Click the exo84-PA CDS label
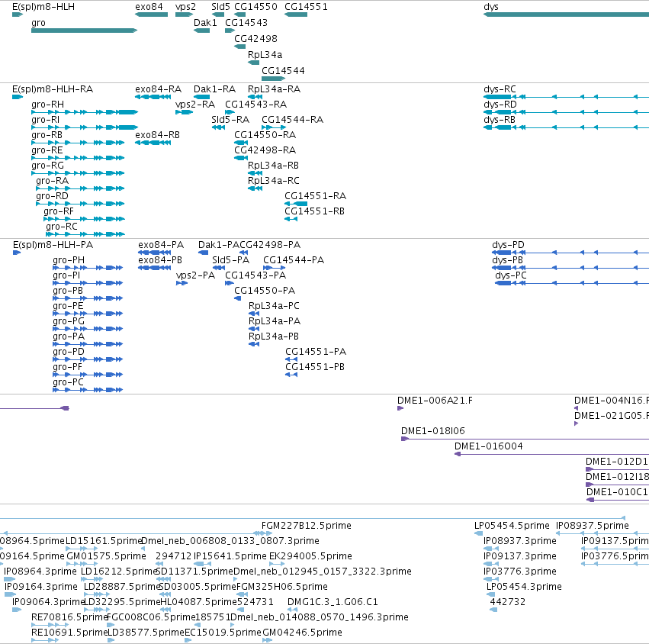This screenshot has height=644, width=649. 161,245
